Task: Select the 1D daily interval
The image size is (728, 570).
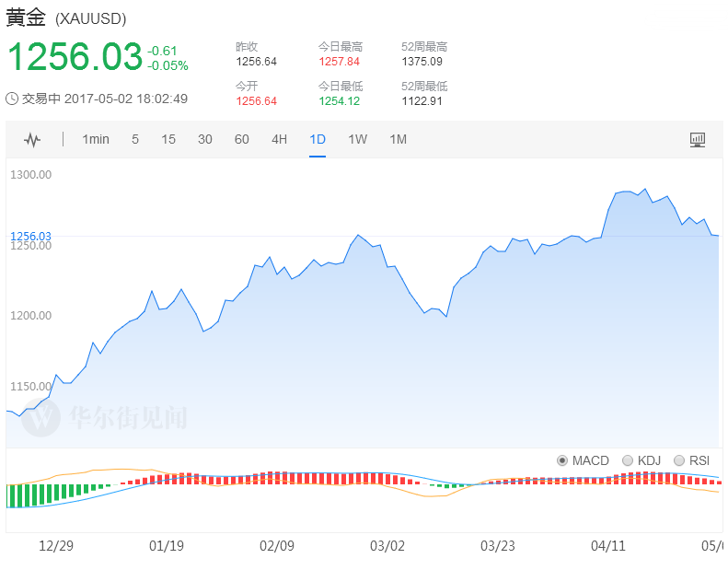Action: click(318, 139)
